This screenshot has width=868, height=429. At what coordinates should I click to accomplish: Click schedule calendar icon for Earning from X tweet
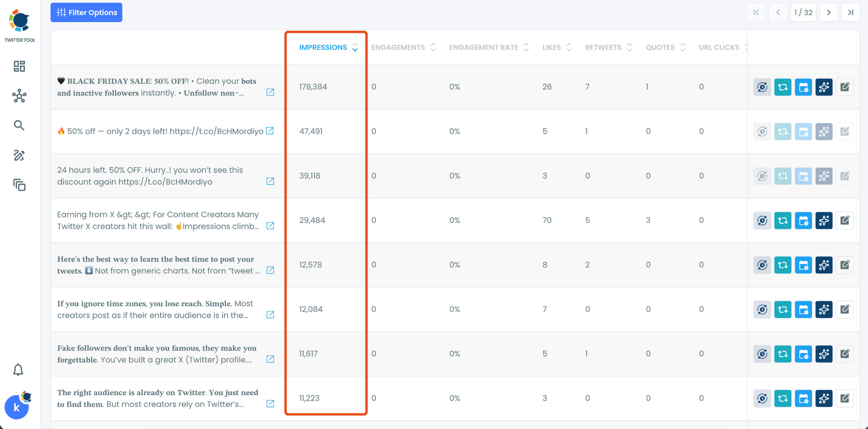tap(803, 221)
